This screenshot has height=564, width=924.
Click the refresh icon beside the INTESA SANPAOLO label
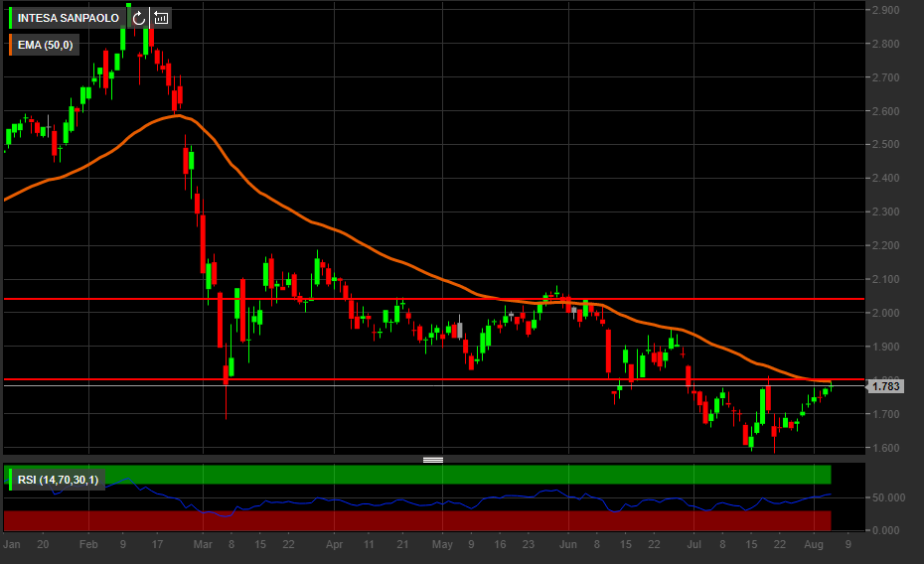pos(138,18)
